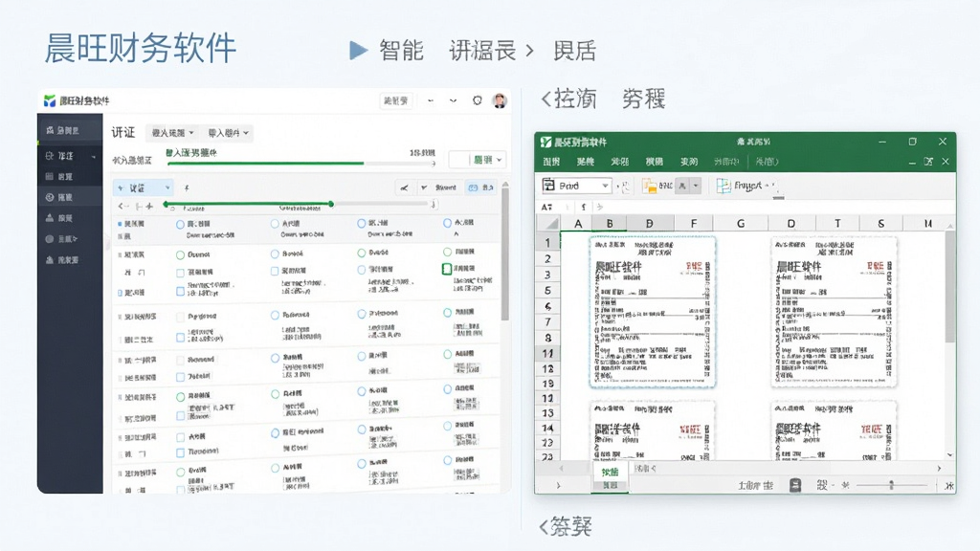Click the scroll right arrow on the sheet tab bar
Image resolution: width=980 pixels, height=551 pixels.
point(939,468)
